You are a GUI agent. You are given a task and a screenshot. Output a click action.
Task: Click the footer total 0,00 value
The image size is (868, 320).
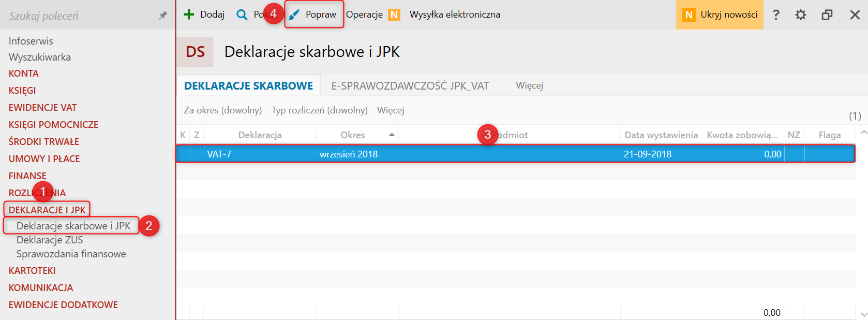[x=772, y=312]
